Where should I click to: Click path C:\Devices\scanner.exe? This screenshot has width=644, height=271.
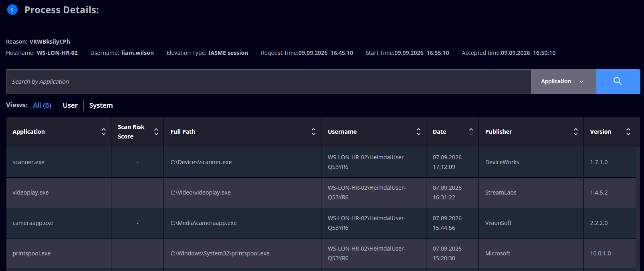tap(201, 162)
